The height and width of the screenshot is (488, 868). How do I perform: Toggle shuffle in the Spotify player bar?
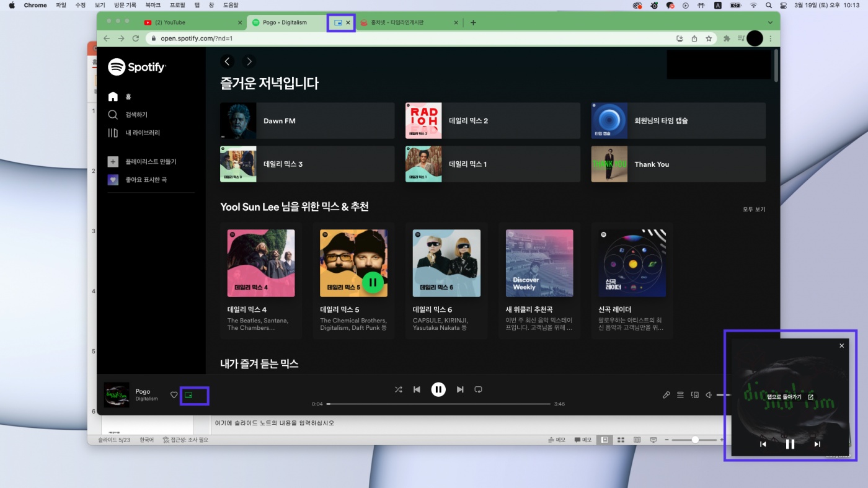pyautogui.click(x=399, y=389)
